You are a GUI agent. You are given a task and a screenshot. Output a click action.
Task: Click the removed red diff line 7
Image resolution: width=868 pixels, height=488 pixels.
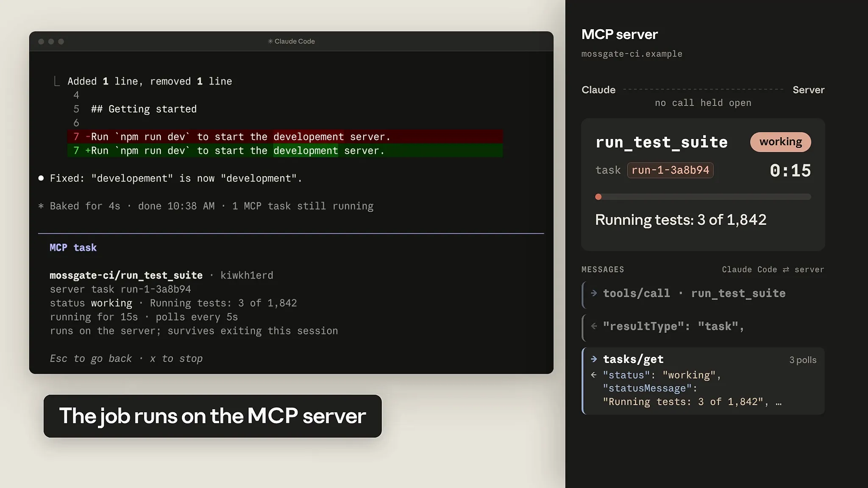tap(285, 137)
